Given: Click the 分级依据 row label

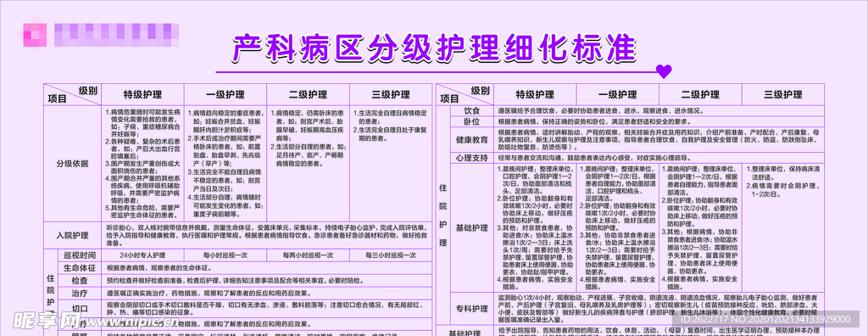Looking at the screenshot, I should [x=73, y=164].
